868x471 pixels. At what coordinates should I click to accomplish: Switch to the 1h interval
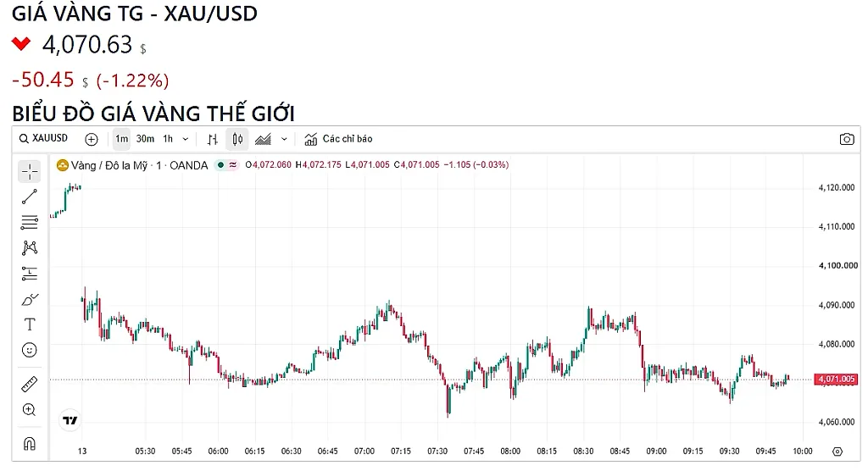tap(168, 139)
